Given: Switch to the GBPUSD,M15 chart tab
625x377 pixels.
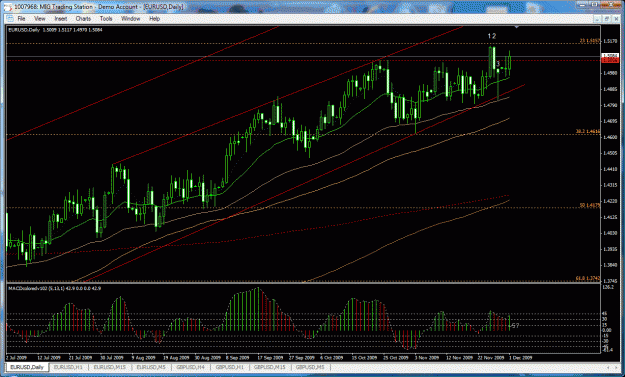Looking at the screenshot, I should tap(269, 367).
